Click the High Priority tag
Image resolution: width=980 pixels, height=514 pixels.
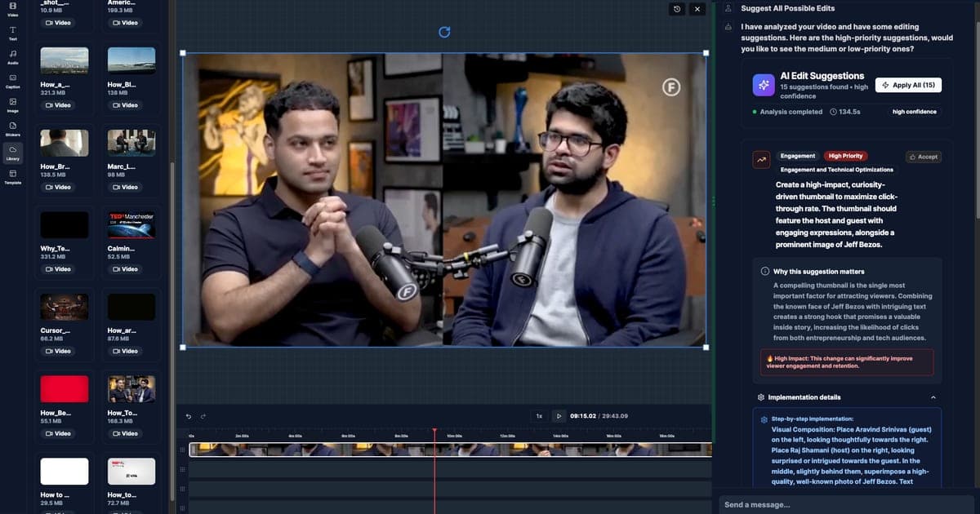pyautogui.click(x=845, y=156)
